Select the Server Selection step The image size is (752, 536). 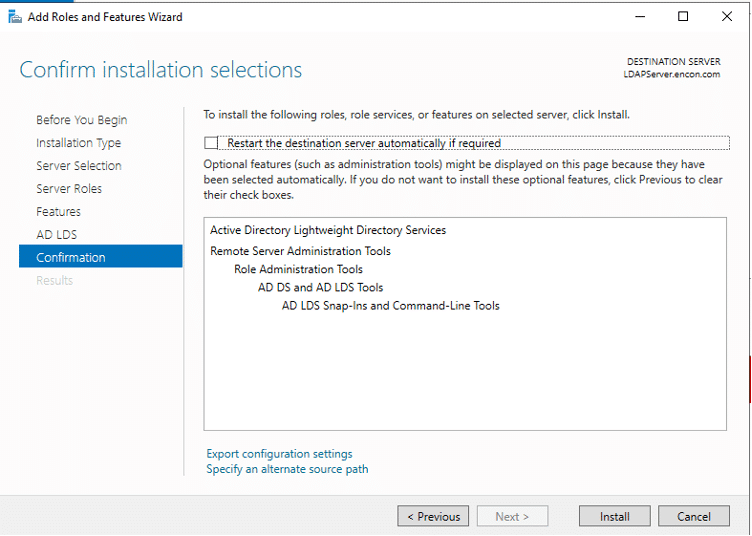pyautogui.click(x=79, y=166)
